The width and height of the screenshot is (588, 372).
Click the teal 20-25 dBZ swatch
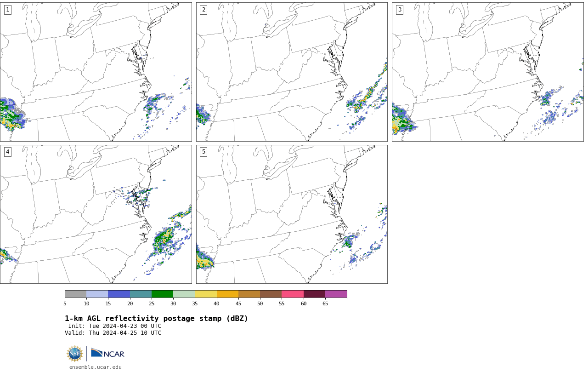[x=141, y=294]
